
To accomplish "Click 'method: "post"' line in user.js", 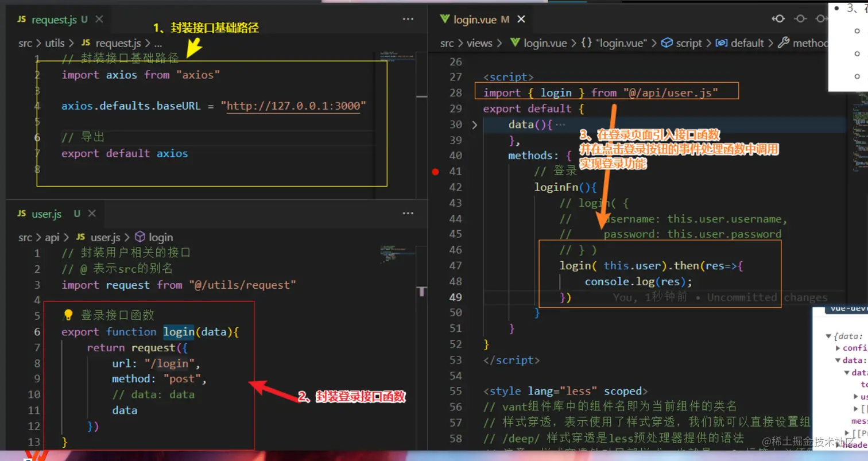I will click(x=160, y=379).
